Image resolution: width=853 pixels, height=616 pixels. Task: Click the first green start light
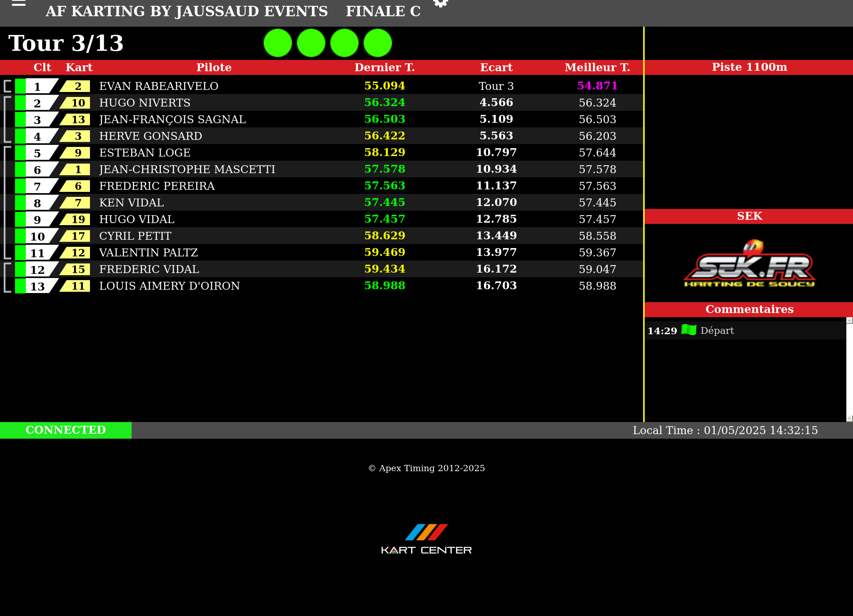tap(278, 43)
